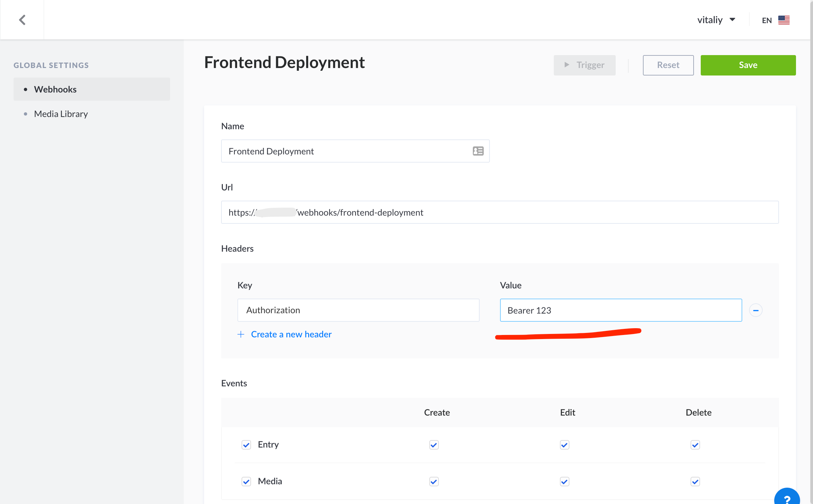Open the blue help question mark bubble
This screenshot has height=504, width=813.
(x=787, y=498)
